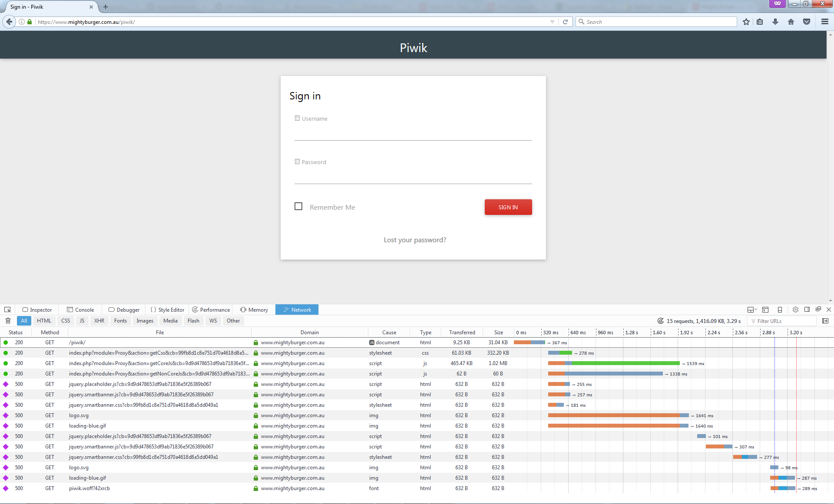Filter requests by Media
This screenshot has height=504, width=834.
pyautogui.click(x=170, y=321)
